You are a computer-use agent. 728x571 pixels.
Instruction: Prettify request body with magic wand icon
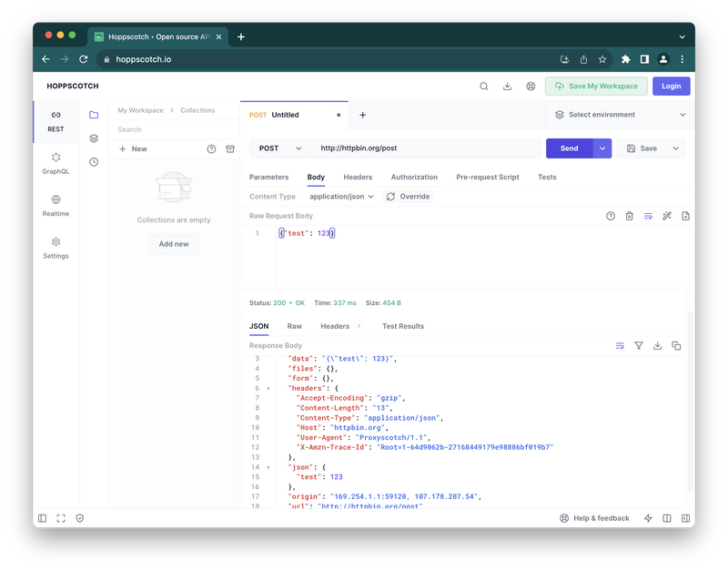[666, 216]
